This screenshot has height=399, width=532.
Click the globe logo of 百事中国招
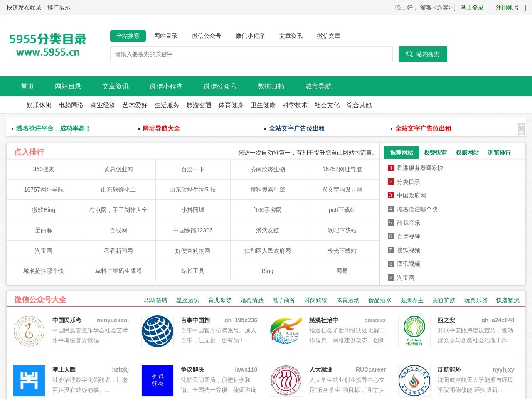tap(157, 331)
